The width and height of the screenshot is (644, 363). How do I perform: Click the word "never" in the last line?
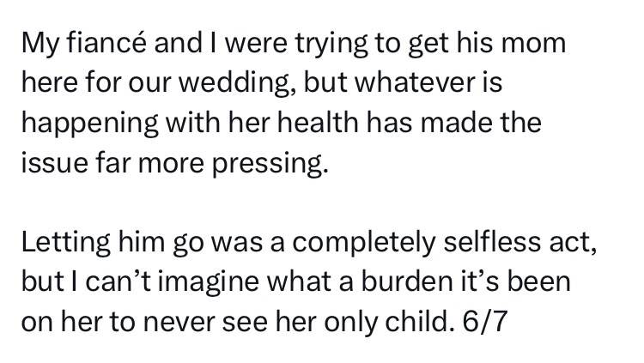[188, 322]
